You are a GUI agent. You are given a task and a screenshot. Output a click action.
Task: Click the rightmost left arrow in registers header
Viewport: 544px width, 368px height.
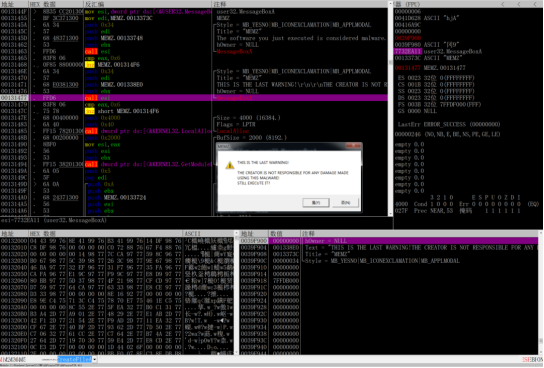(x=535, y=4)
